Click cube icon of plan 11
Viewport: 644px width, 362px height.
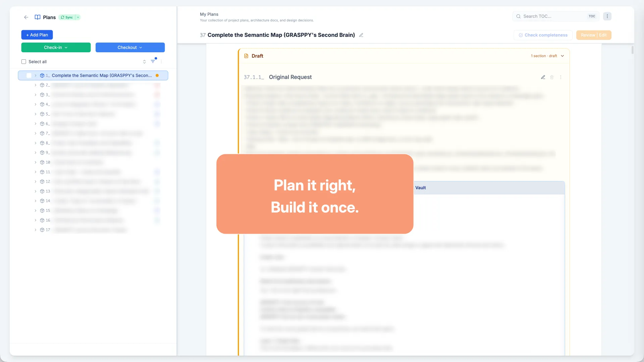[42, 172]
